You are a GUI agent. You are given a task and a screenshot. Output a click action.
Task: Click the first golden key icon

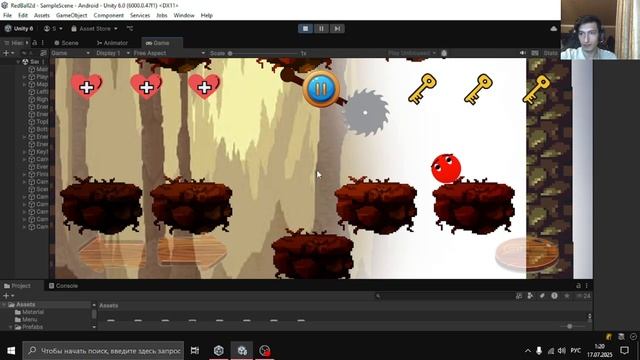click(x=422, y=89)
